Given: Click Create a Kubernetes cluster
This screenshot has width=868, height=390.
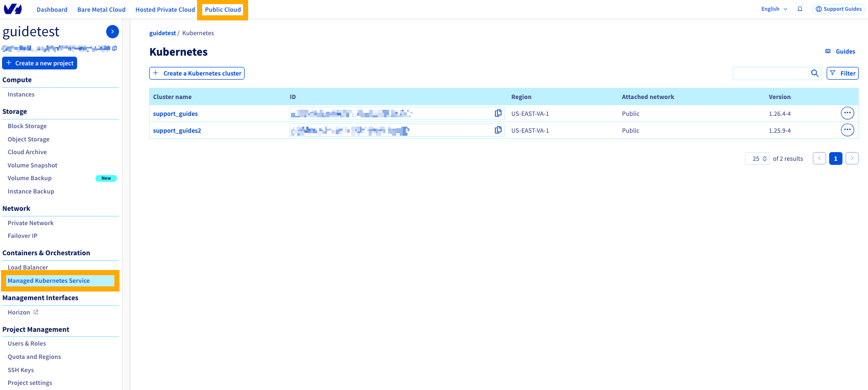Looking at the screenshot, I should tap(197, 74).
